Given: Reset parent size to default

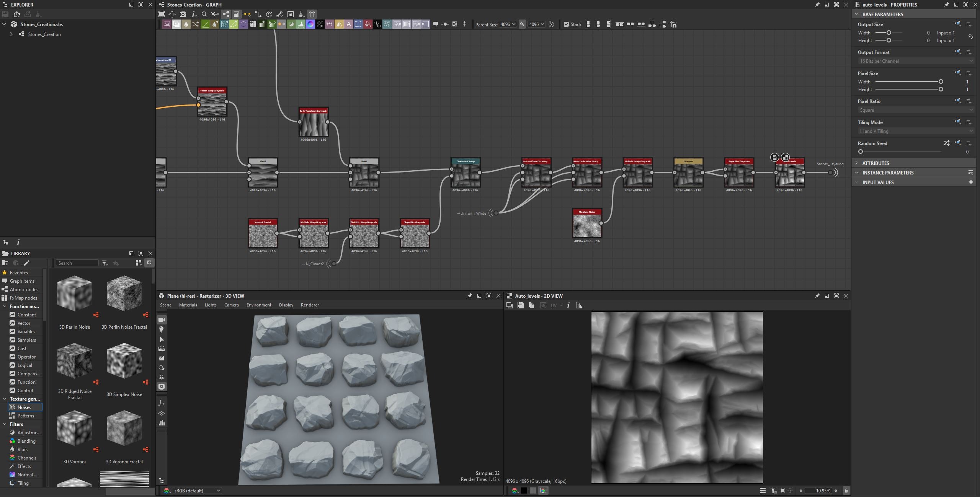Looking at the screenshot, I should pos(552,24).
